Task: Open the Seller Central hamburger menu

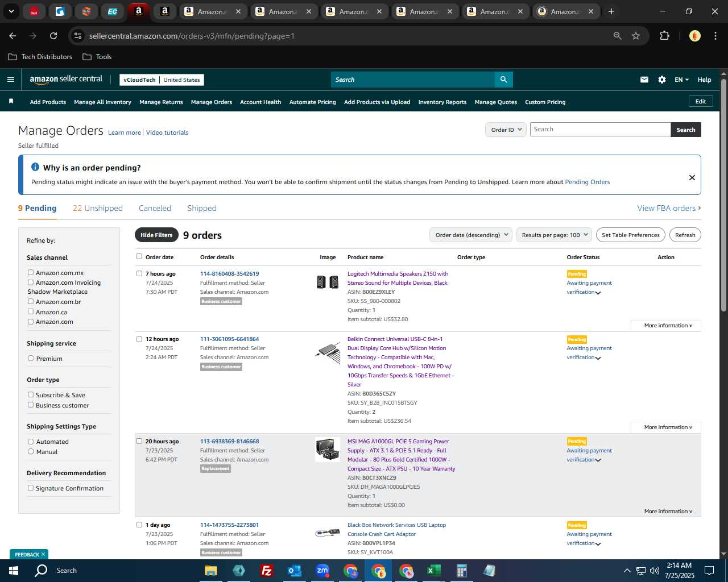Action: pos(11,80)
